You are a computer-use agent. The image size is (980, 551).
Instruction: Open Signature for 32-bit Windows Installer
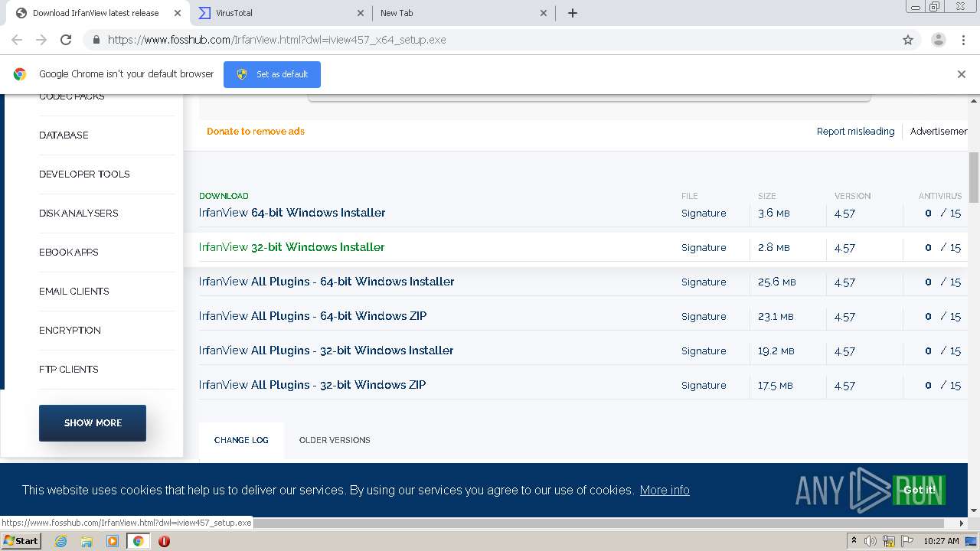pos(704,247)
